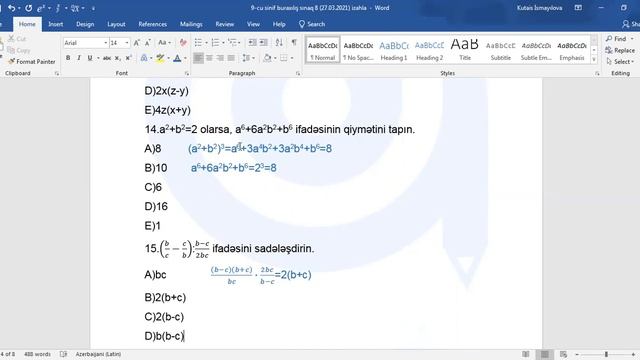Viewport: 640px width, 360px height.
Task: Click the proofing icon in status bar
Action: (63, 354)
